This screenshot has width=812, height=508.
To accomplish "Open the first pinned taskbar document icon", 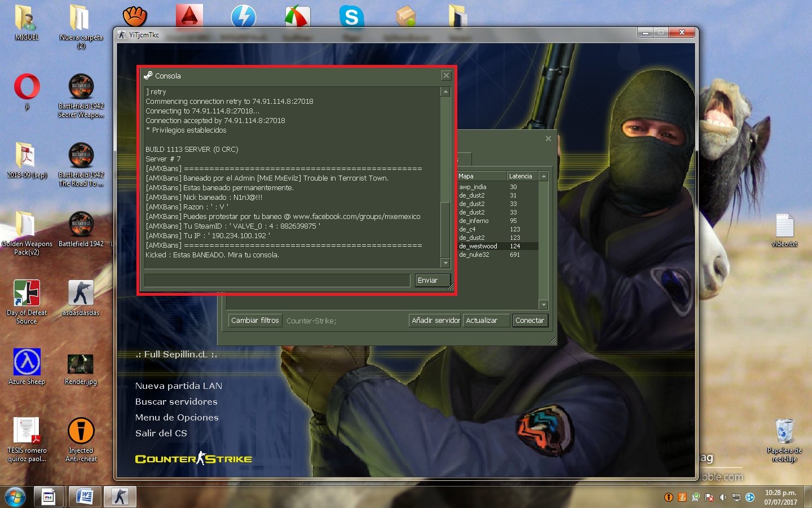I will pos(48,497).
